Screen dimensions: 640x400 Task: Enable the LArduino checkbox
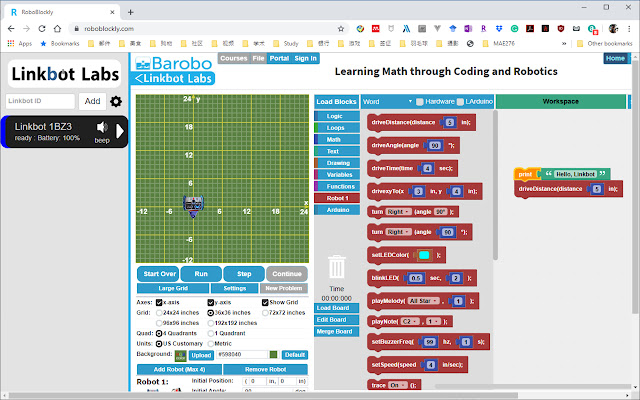pos(460,102)
